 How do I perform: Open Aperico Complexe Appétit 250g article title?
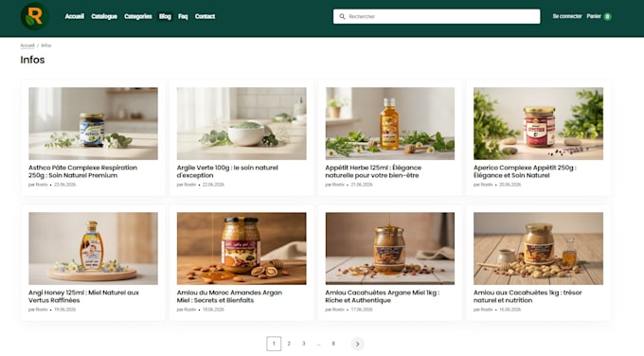point(525,171)
